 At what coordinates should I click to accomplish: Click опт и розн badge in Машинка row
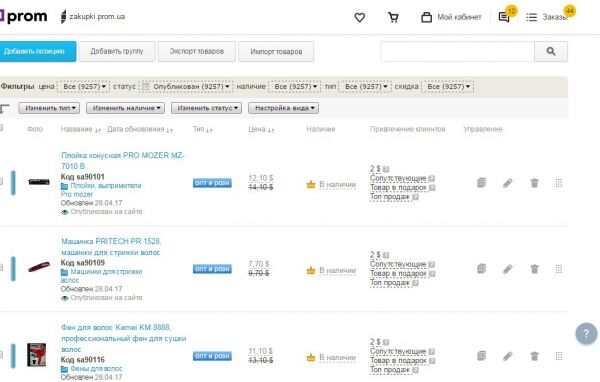click(212, 269)
